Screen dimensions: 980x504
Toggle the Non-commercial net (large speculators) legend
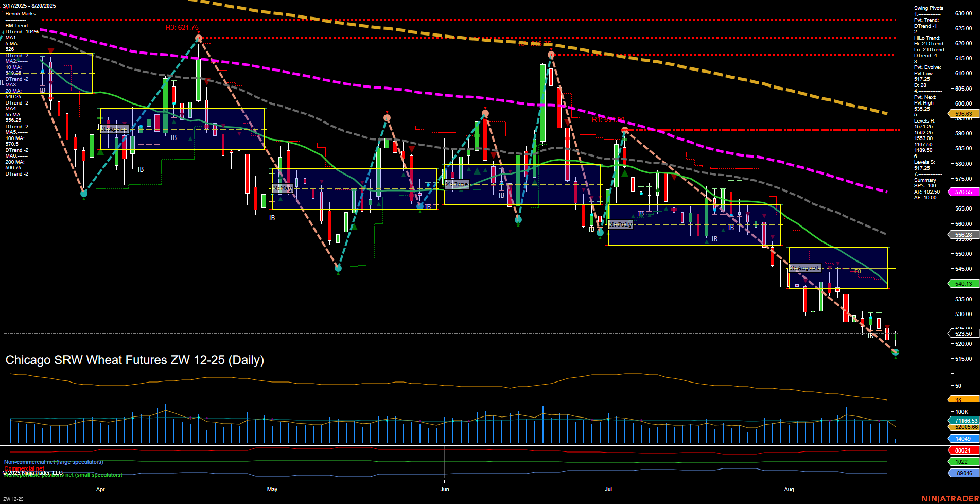coord(53,462)
